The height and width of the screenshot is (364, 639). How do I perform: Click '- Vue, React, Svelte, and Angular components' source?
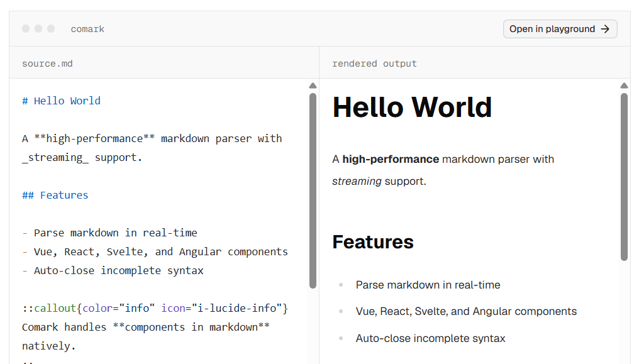click(155, 252)
